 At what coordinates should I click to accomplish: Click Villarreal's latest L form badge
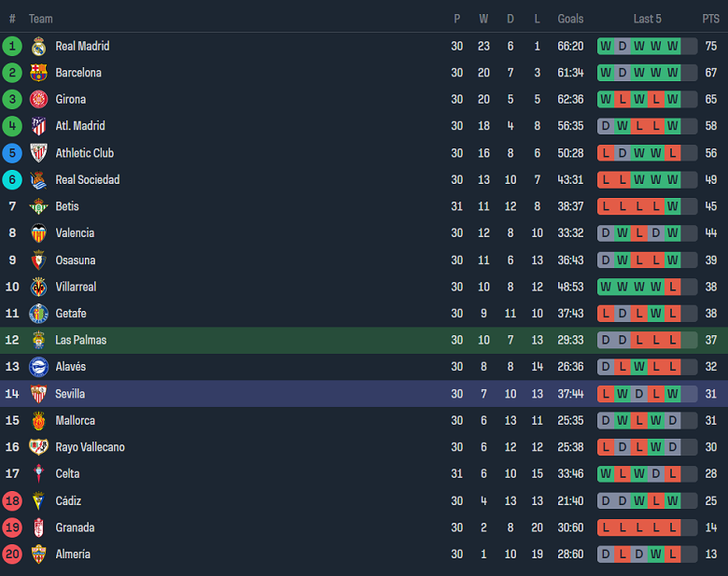pyautogui.click(x=672, y=288)
